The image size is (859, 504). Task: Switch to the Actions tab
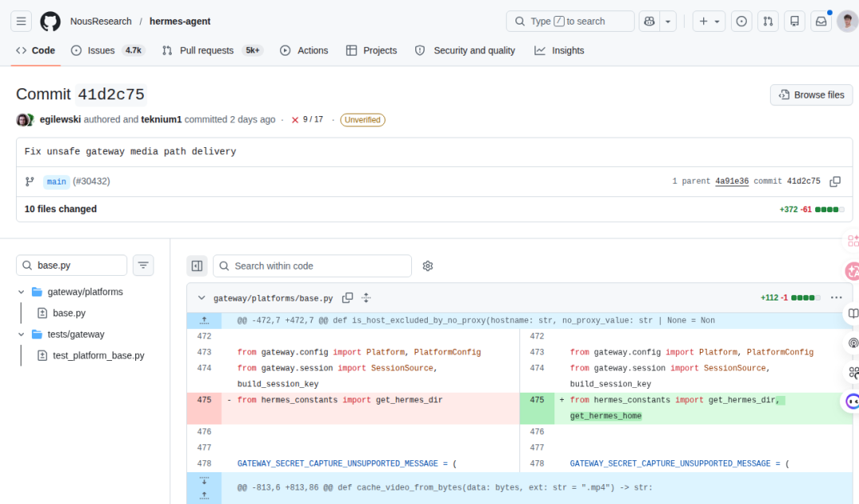click(304, 50)
